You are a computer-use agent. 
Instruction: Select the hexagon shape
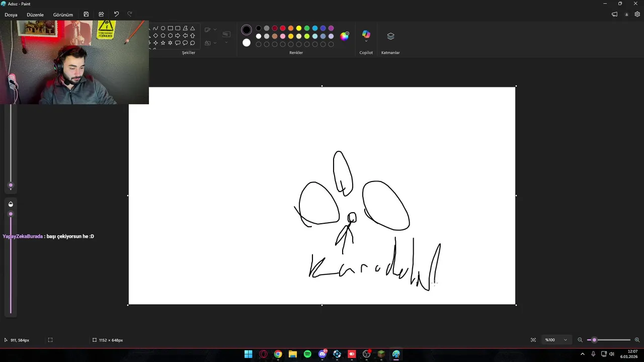tap(170, 36)
